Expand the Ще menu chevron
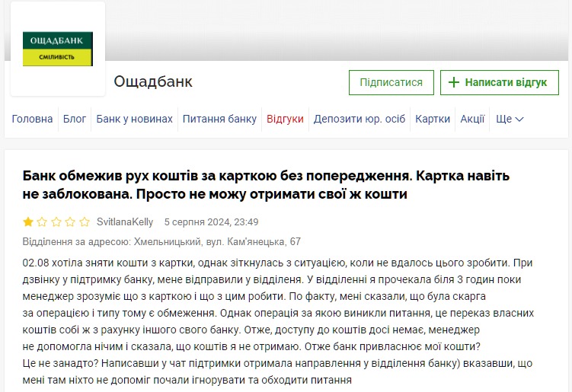The height and width of the screenshot is (392, 572). [x=519, y=120]
